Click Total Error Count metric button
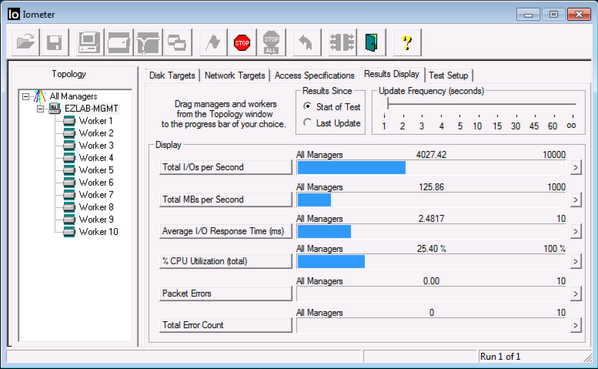Image resolution: width=598 pixels, height=369 pixels. 225,325
